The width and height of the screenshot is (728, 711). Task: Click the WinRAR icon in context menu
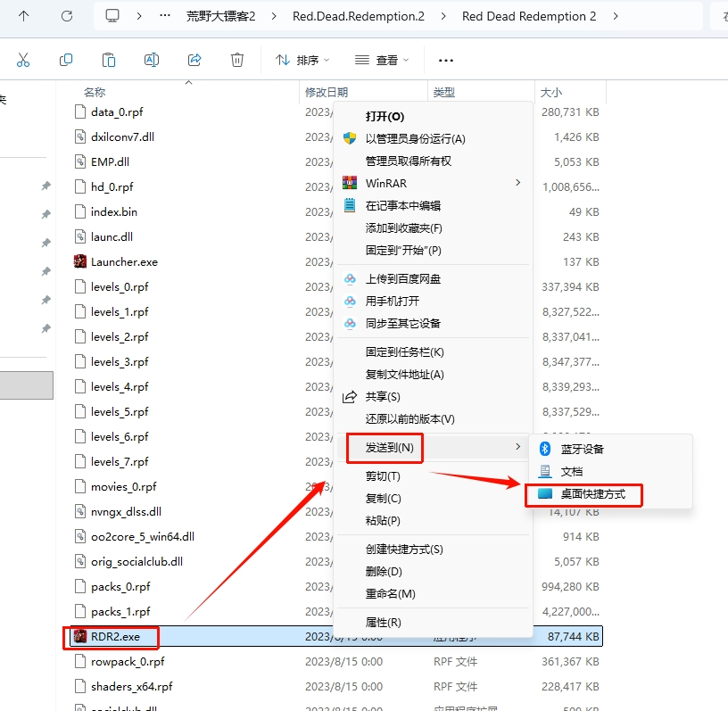tap(349, 183)
